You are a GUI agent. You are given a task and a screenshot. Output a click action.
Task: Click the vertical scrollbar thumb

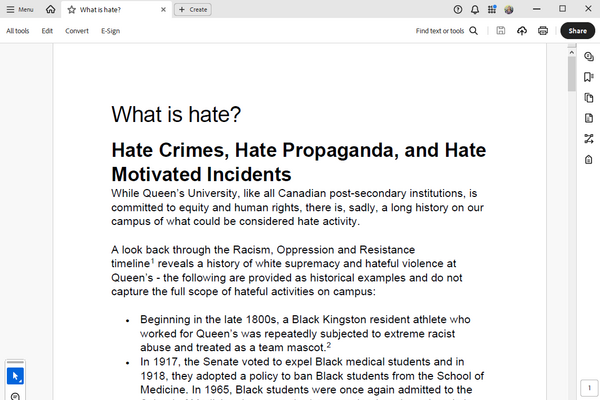pyautogui.click(x=572, y=74)
